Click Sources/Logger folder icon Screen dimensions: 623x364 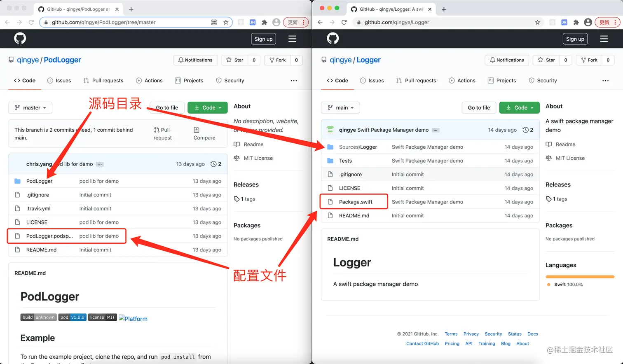tap(330, 147)
